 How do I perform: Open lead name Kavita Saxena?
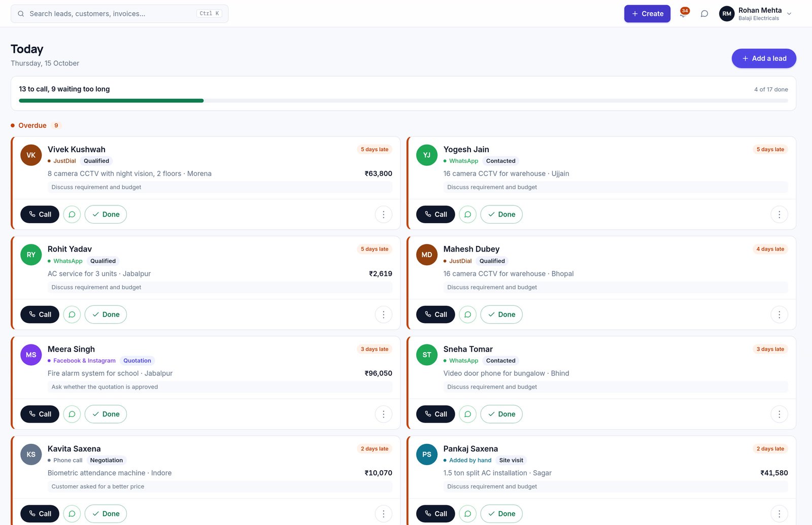click(74, 449)
